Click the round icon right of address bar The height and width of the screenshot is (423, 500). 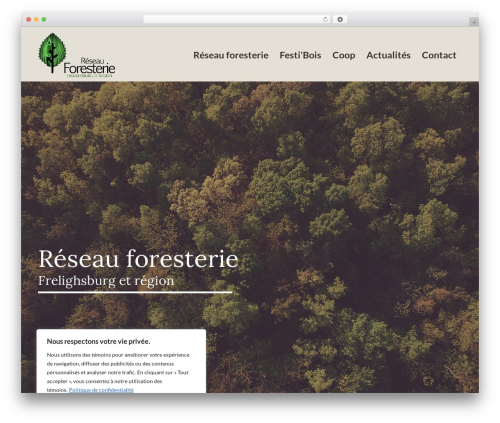340,20
